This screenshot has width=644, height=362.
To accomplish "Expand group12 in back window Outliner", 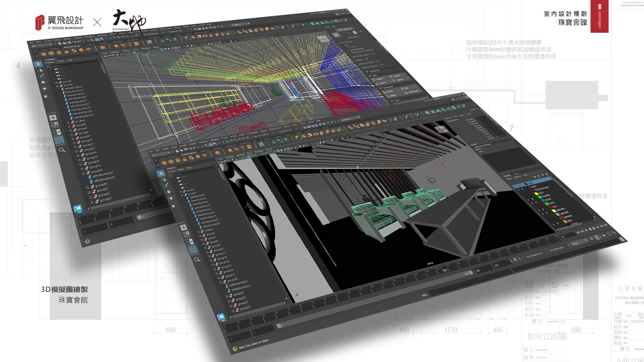I will tap(76, 152).
